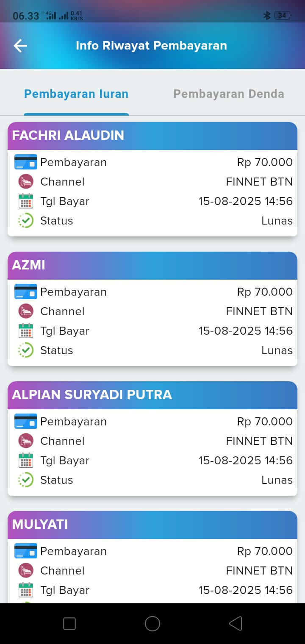Viewport: 305px width, 644px height.
Task: Click payment card icon in ALPIAN SURYADI PUTRA card
Action: coord(26,422)
